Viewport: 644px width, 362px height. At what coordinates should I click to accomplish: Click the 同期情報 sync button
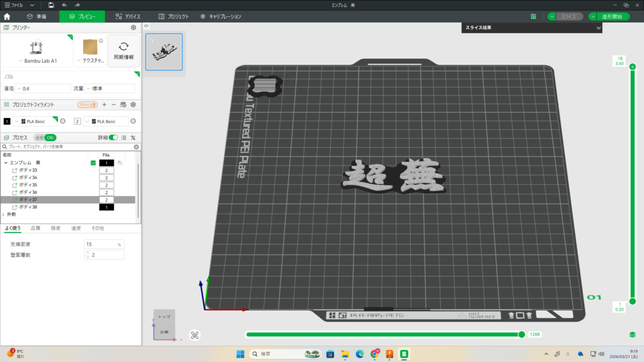click(x=123, y=51)
